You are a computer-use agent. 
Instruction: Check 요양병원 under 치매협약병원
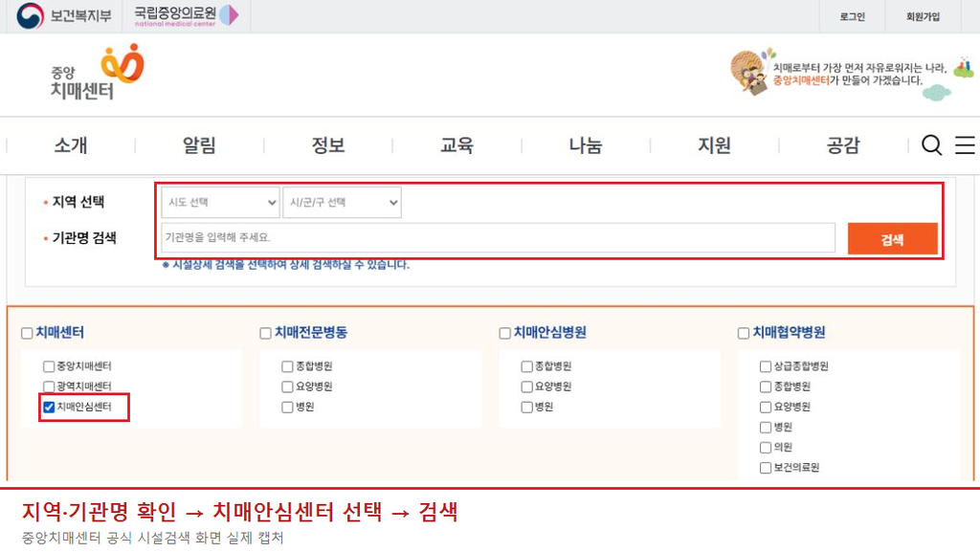click(x=766, y=408)
